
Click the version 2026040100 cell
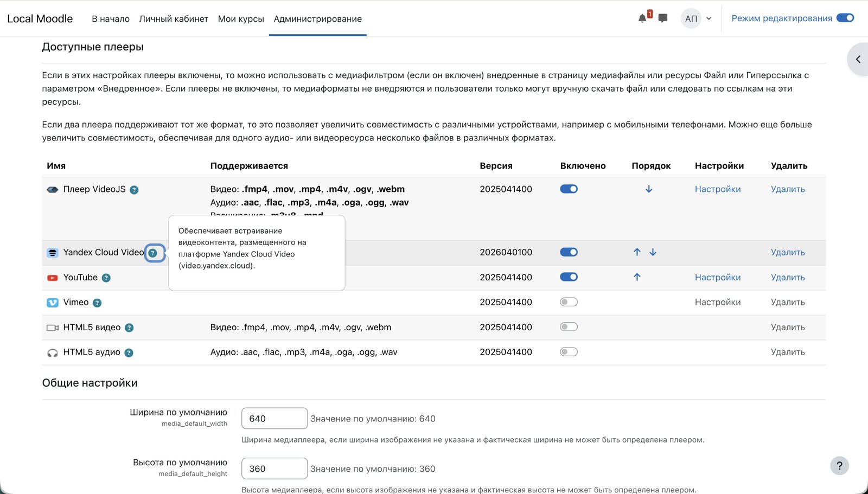pyautogui.click(x=506, y=252)
